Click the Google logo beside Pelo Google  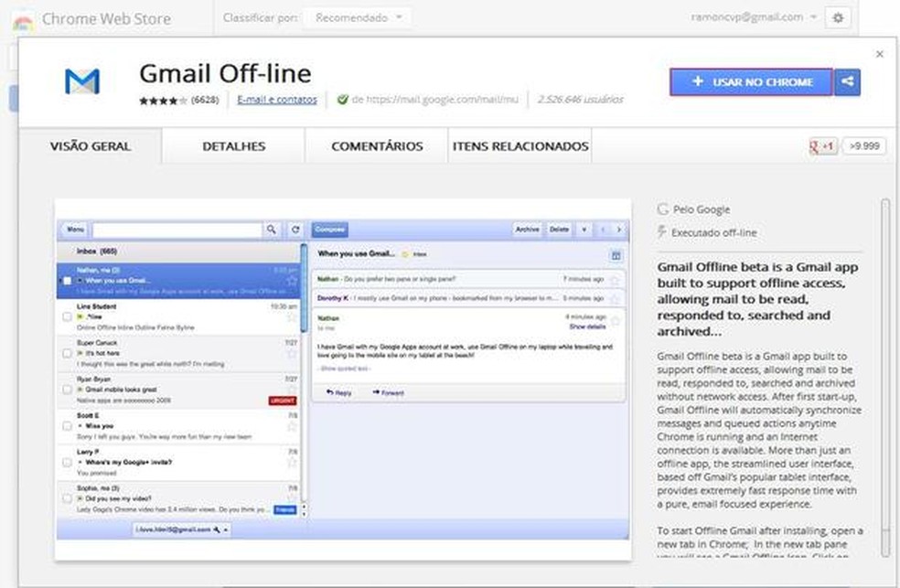tap(663, 208)
